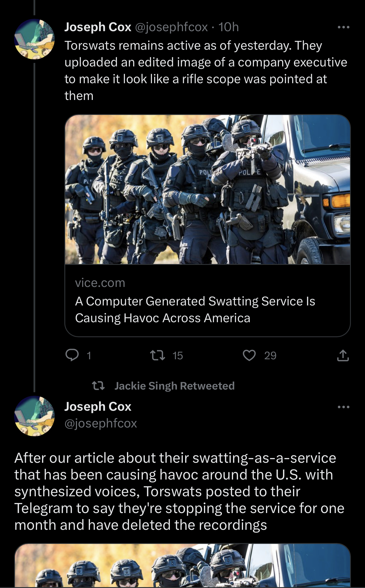365x588 pixels.
Task: Click the small retweet icon beside Jackie Singh
Action: [x=98, y=386]
